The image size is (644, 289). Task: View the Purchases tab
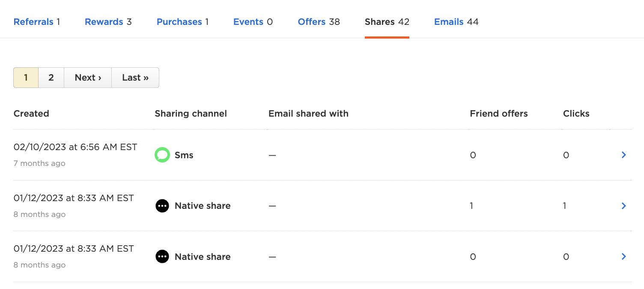(x=179, y=21)
